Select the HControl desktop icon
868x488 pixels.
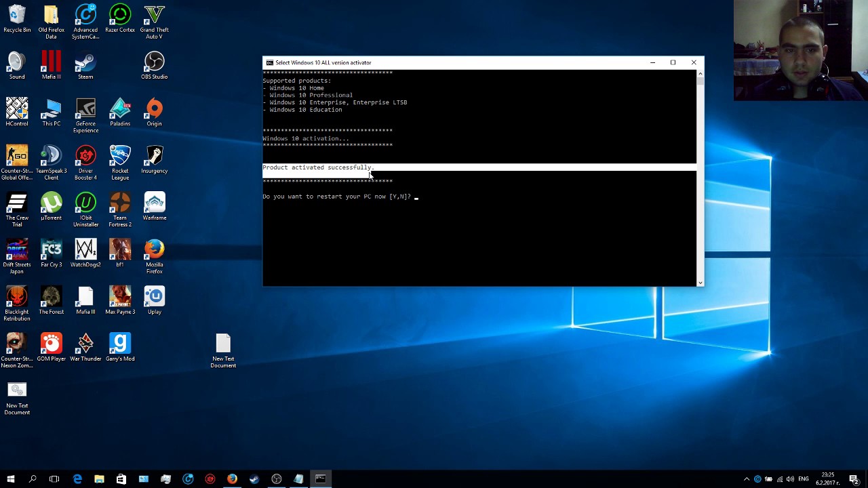click(x=17, y=113)
